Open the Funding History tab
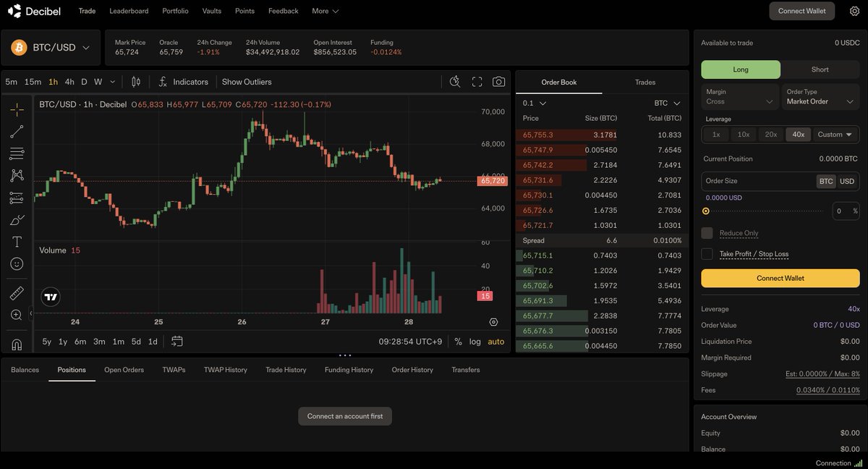 349,370
